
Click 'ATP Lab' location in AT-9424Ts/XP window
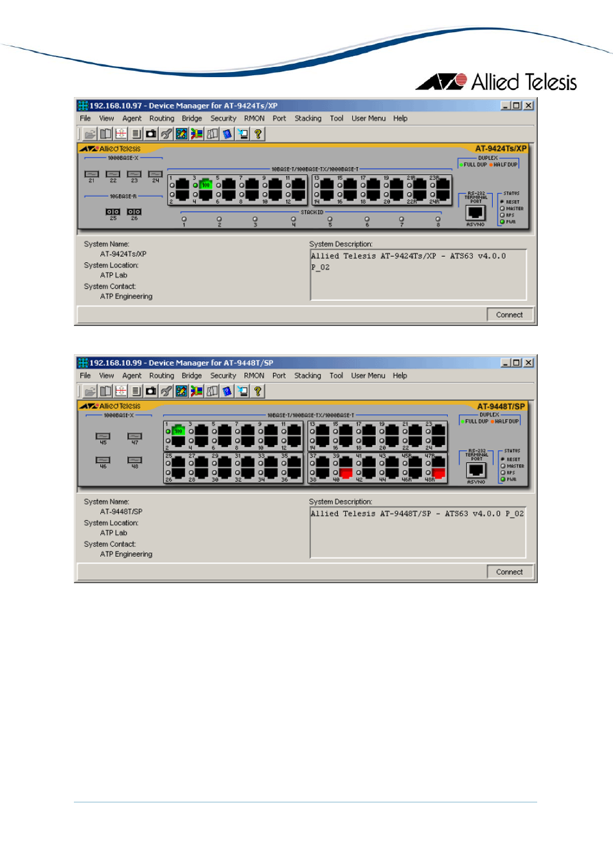[114, 275]
